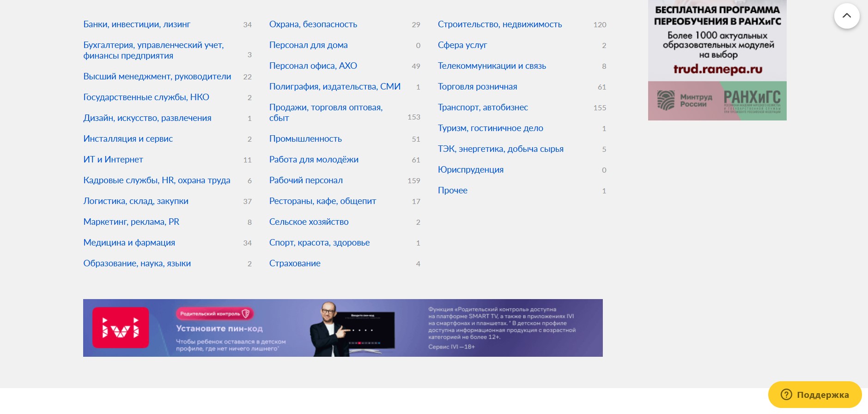Viewport: 868px width, 414px height.
Task: Click the question mark support icon
Action: pyautogui.click(x=786, y=395)
